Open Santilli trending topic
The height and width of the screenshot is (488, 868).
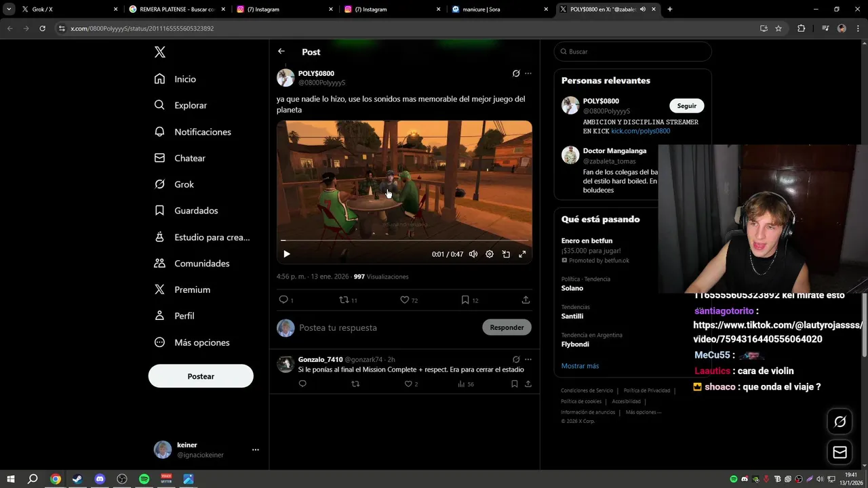pyautogui.click(x=572, y=316)
